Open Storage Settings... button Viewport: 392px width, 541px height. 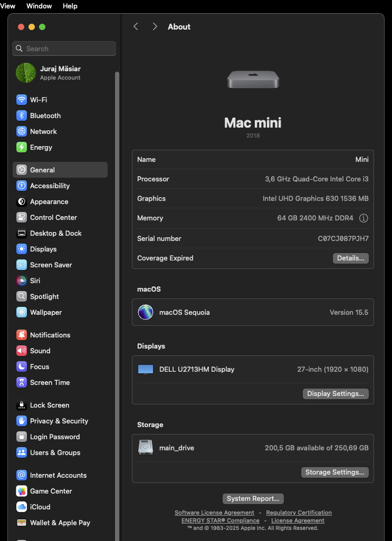[x=334, y=472]
